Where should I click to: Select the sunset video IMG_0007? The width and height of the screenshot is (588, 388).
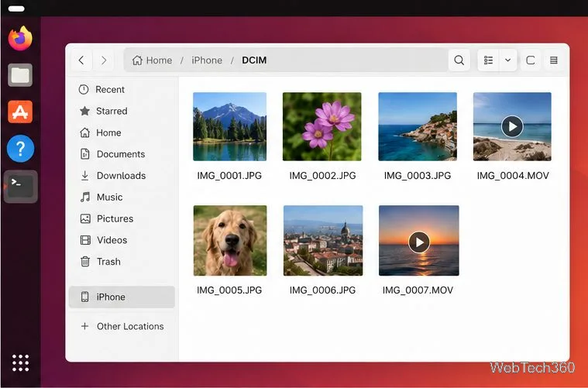point(419,240)
